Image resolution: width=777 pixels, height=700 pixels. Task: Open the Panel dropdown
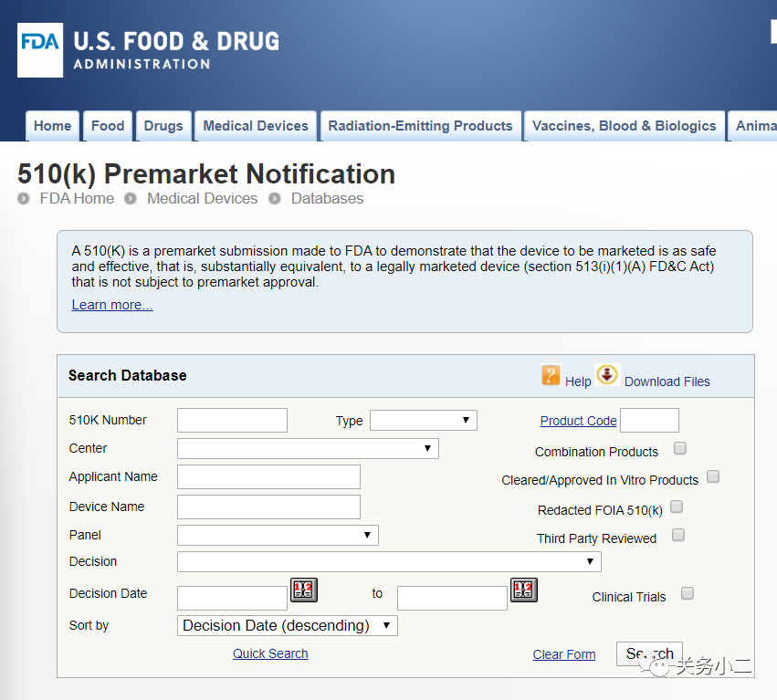point(278,536)
